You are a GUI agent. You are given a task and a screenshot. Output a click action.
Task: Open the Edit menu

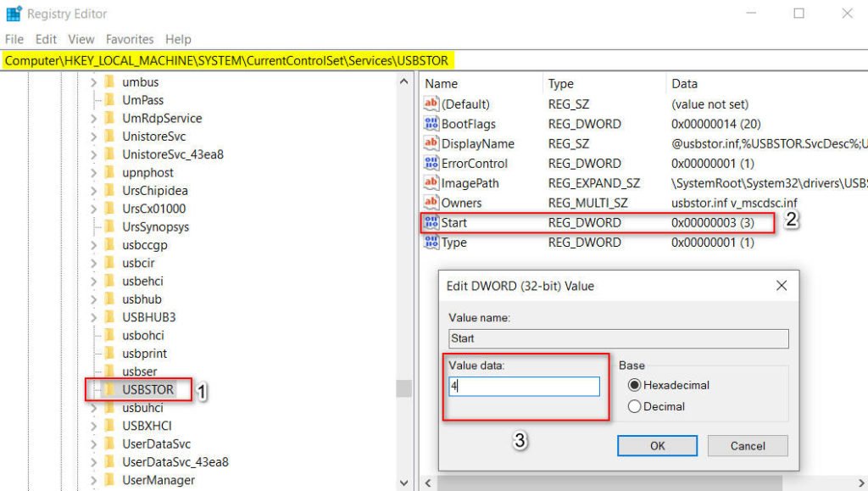[45, 39]
